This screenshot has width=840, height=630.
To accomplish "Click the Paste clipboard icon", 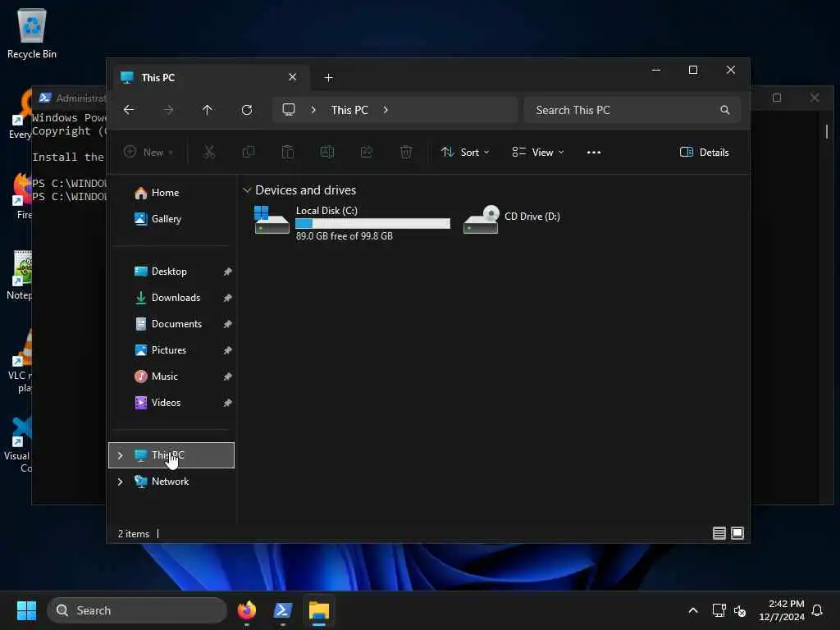I will pyautogui.click(x=288, y=152).
